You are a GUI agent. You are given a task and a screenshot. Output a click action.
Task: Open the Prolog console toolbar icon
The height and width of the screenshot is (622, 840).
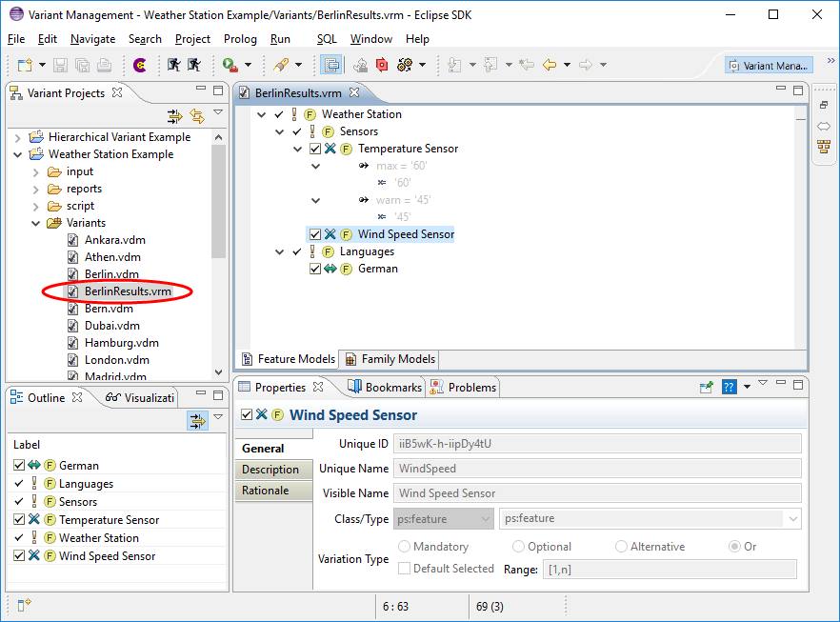139,64
